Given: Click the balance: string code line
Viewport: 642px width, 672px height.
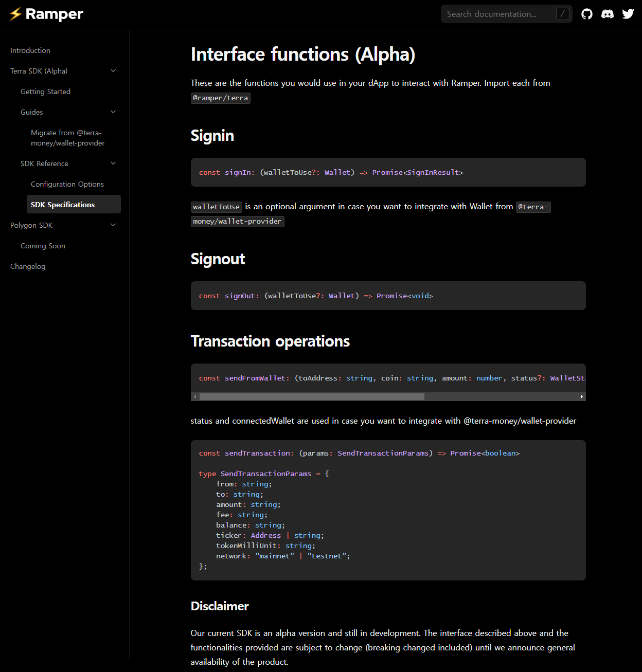Looking at the screenshot, I should [251, 525].
